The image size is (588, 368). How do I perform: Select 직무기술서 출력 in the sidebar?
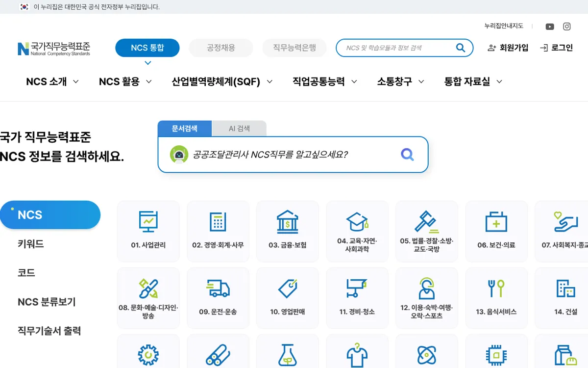click(x=49, y=331)
